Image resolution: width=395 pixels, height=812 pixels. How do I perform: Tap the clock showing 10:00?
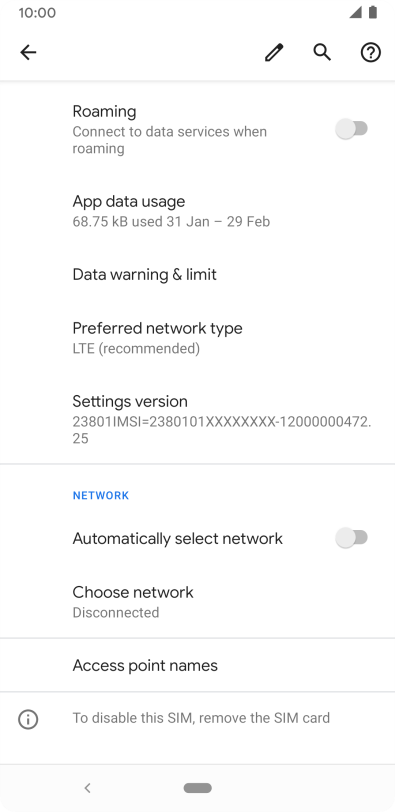point(37,12)
